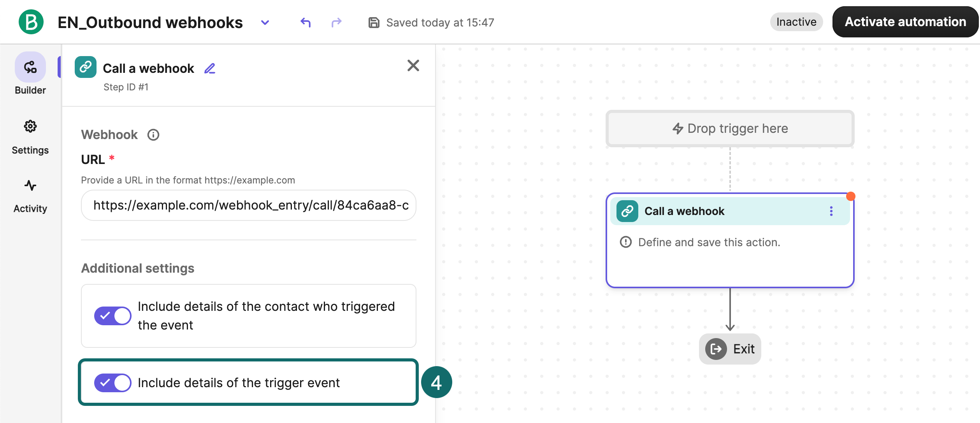Click the Brevo logo icon
The height and width of the screenshot is (423, 980).
[30, 22]
